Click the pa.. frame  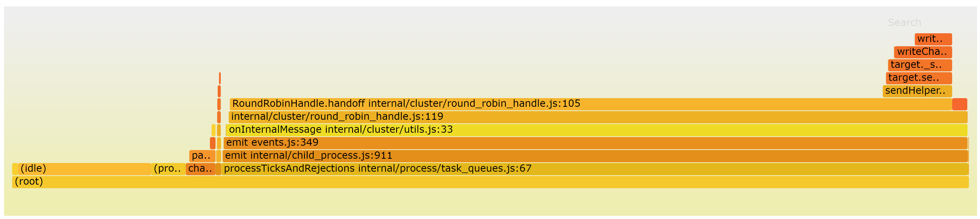coord(202,156)
